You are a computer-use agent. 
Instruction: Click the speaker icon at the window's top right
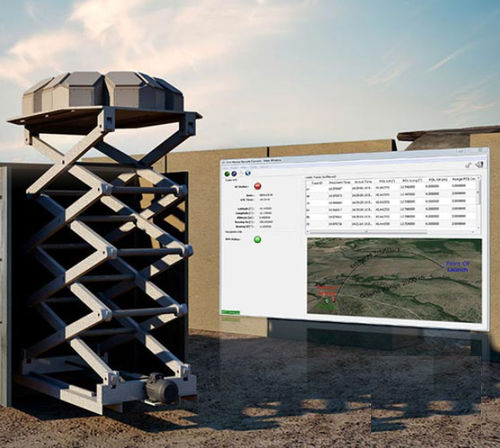coord(479,164)
